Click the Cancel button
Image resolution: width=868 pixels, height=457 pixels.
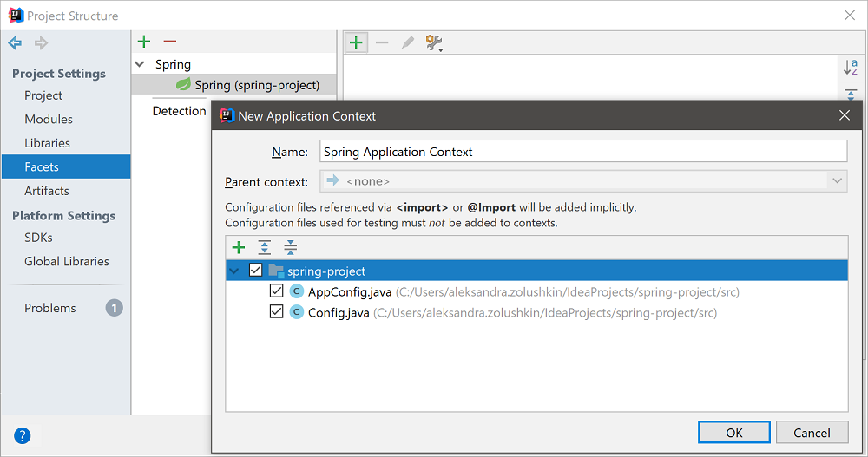point(812,433)
